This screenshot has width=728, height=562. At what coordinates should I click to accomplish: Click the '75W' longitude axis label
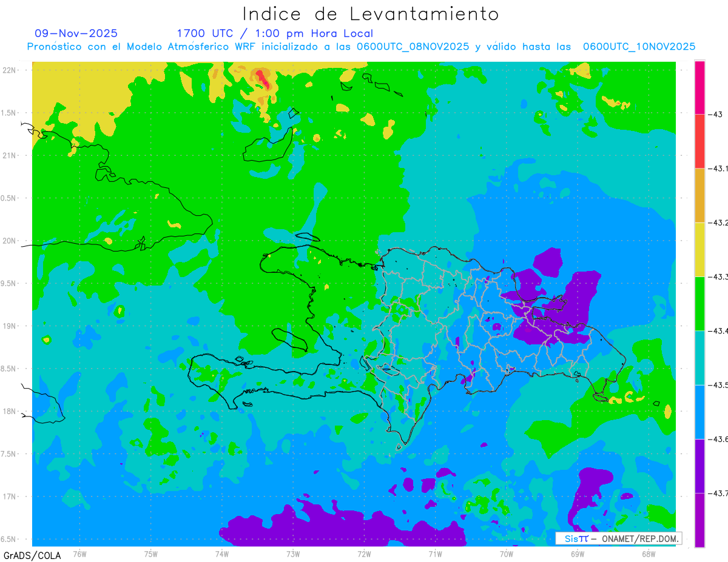click(x=151, y=554)
